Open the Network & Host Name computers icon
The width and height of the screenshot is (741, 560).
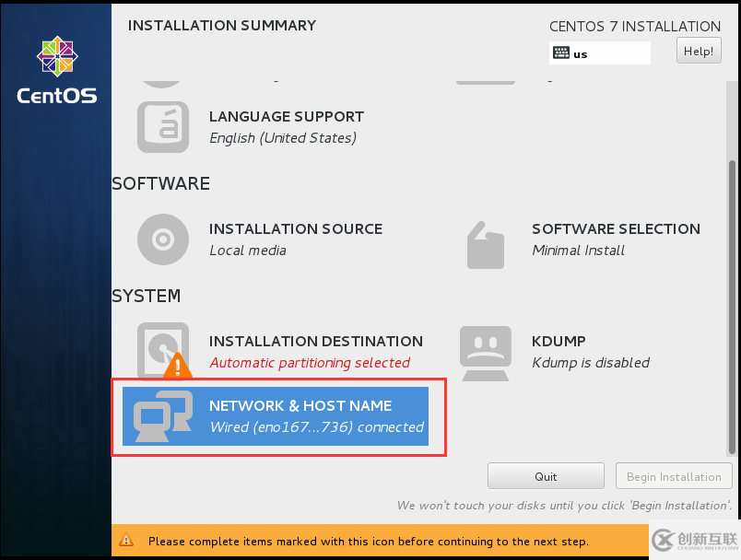[x=163, y=416]
